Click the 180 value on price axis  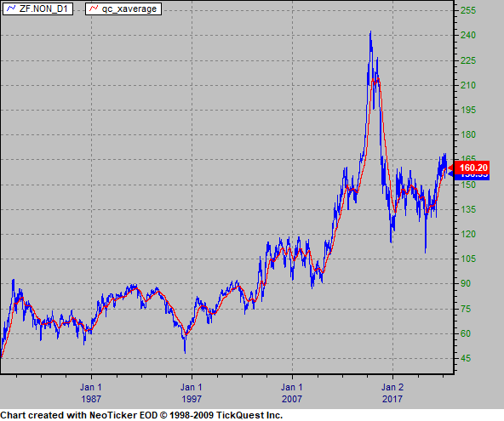click(468, 135)
